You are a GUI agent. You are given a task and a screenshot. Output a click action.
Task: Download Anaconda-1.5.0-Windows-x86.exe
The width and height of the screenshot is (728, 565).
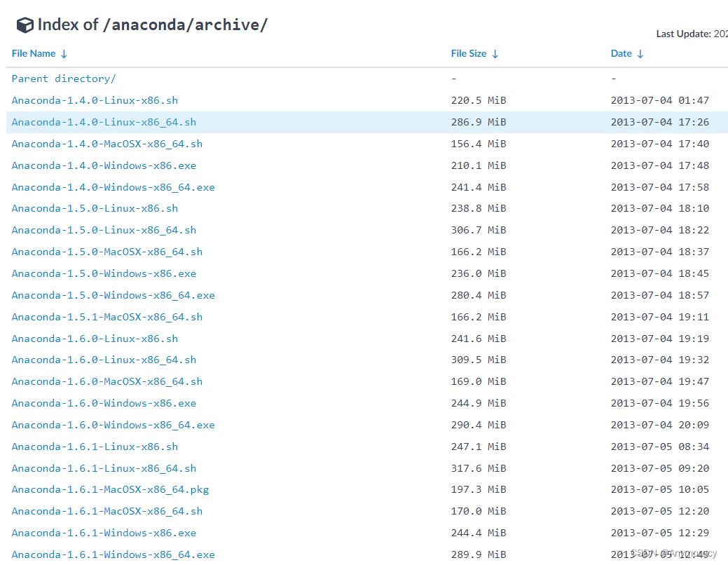[104, 273]
